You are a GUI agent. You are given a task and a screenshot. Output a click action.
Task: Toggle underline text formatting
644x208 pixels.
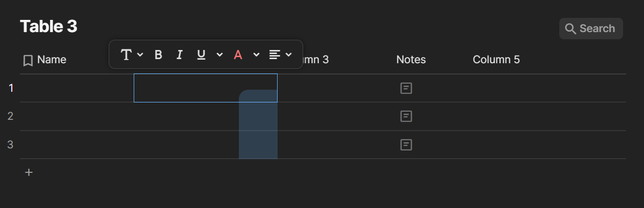[x=201, y=55]
